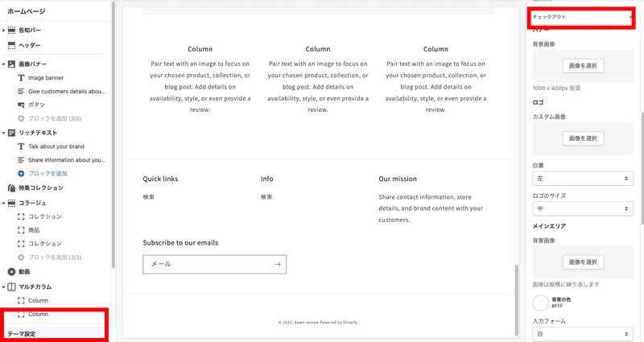Image resolution: width=644 pixels, height=342 pixels.
Task: Click the メール email input field
Action: coord(214,264)
